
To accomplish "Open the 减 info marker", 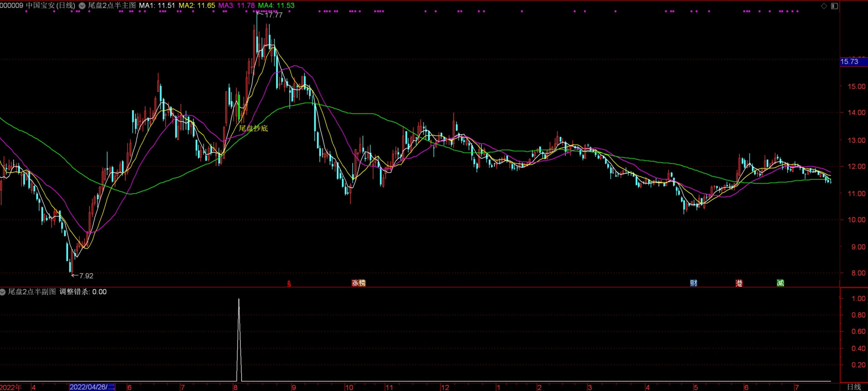I will (780, 283).
